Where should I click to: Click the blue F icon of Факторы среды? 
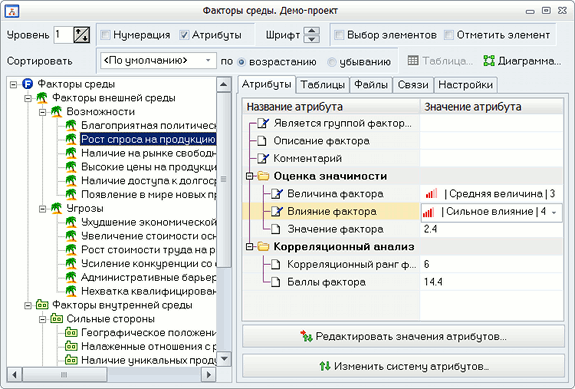point(28,84)
